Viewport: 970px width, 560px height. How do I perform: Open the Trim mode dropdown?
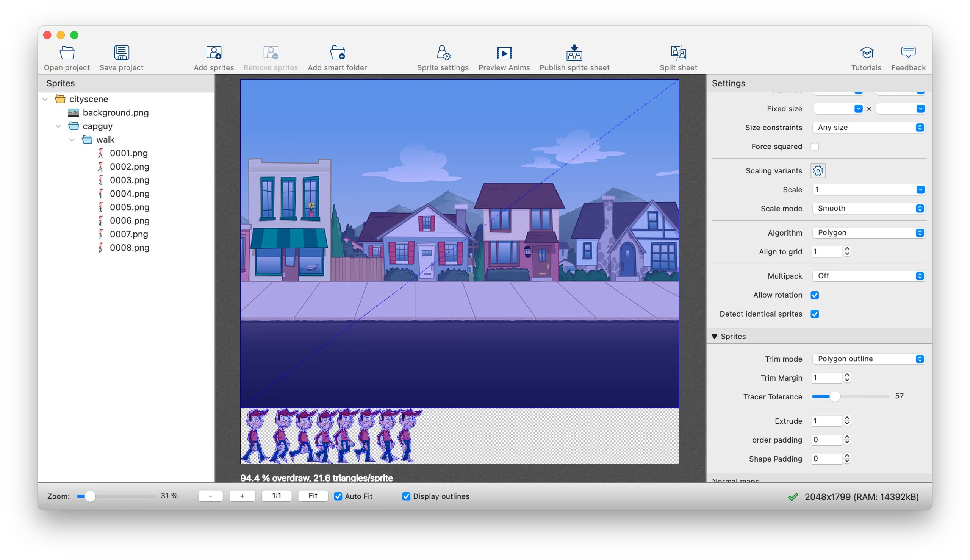pos(868,359)
